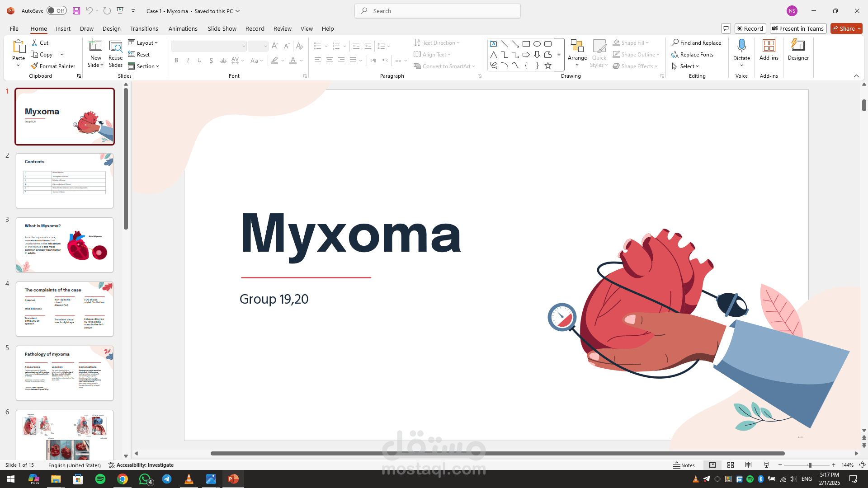Open the File menu
Screen dimensions: 868x488
pyautogui.click(x=14, y=28)
